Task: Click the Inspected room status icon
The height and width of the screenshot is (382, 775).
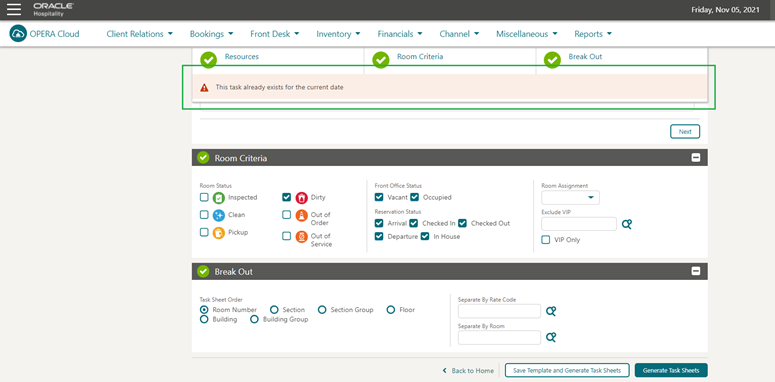Action: point(218,198)
